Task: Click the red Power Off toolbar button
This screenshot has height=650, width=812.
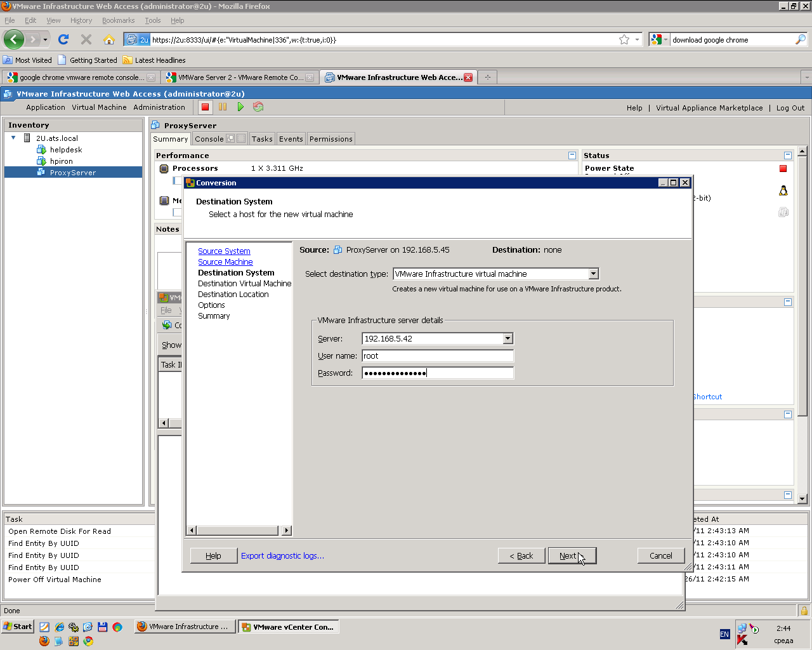Action: (x=205, y=107)
